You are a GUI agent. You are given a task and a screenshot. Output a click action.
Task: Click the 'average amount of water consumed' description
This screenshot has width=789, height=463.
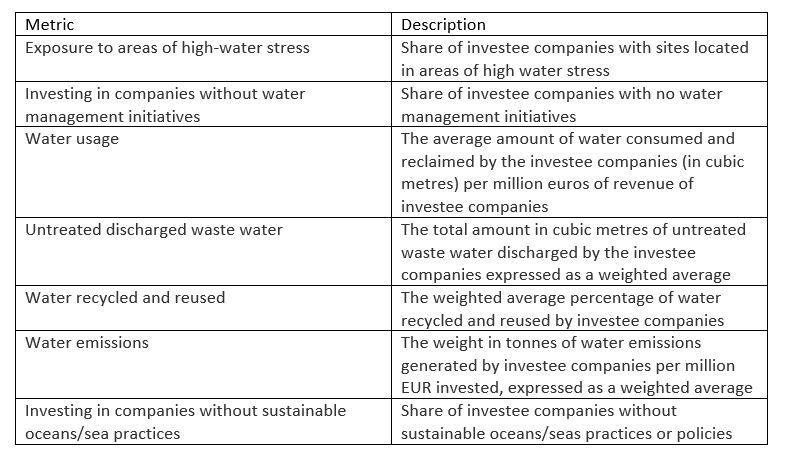point(579,172)
